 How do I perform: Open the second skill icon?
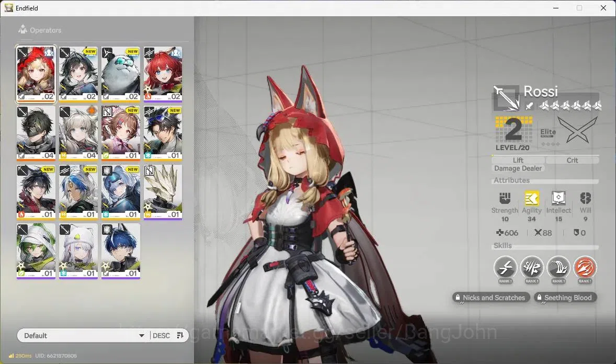[531, 268]
